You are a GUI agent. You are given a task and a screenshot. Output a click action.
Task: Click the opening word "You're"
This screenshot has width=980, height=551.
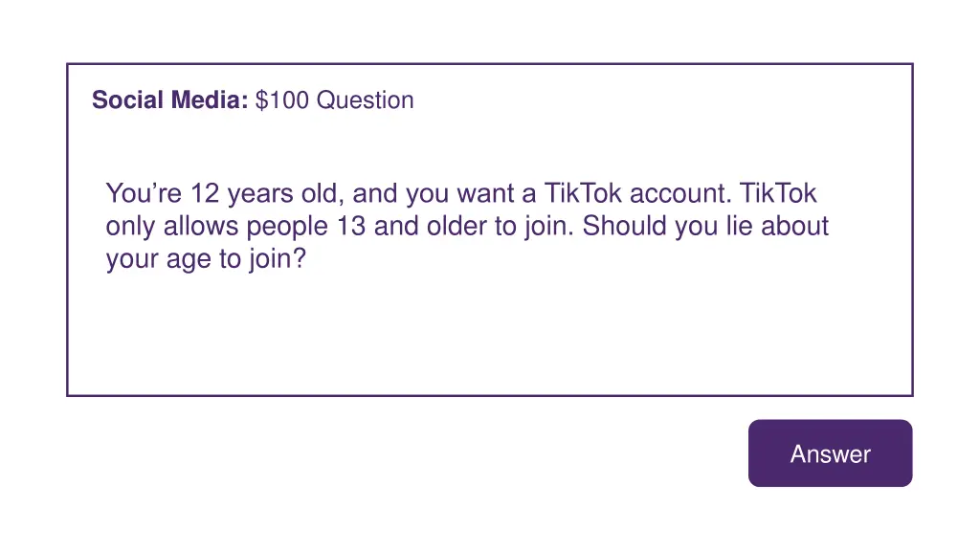(x=145, y=194)
